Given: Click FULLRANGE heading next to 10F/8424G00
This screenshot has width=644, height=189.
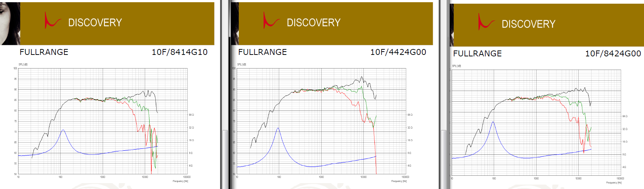Looking at the screenshot, I should [477, 53].
